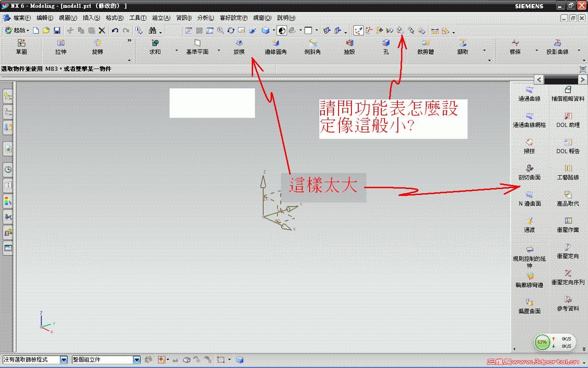Open a file with the folder icon
The height and width of the screenshot is (368, 588).
[46, 30]
